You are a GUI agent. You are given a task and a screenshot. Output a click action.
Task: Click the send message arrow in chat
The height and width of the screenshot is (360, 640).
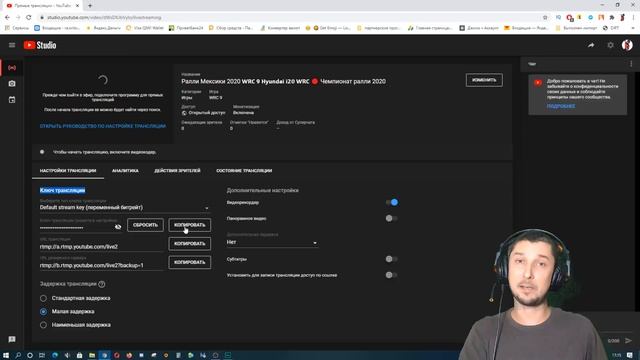click(628, 340)
